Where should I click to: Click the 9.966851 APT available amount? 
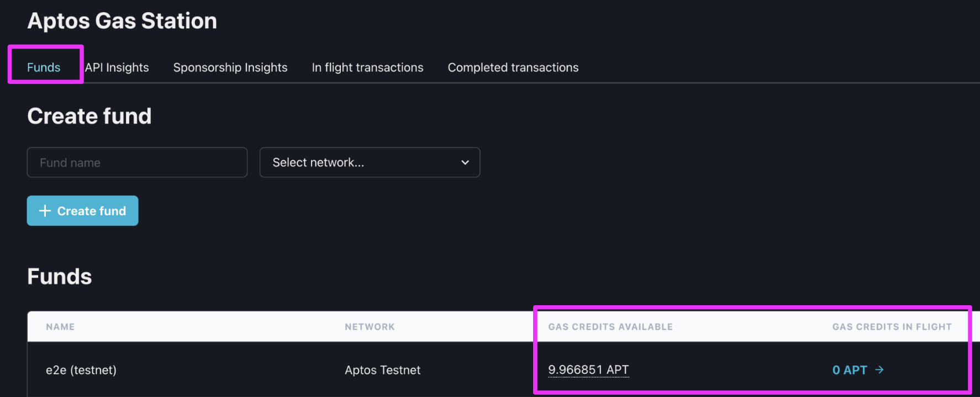(588, 369)
